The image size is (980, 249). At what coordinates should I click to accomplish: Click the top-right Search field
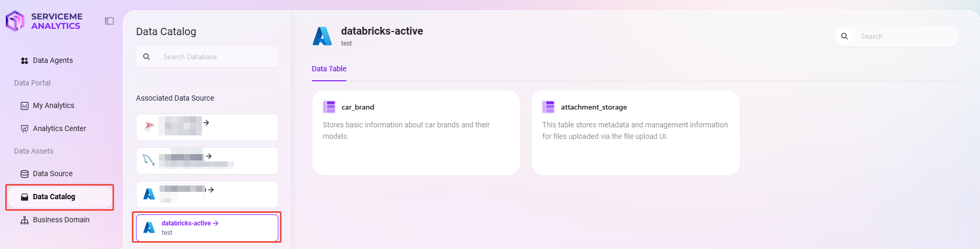pyautogui.click(x=897, y=36)
